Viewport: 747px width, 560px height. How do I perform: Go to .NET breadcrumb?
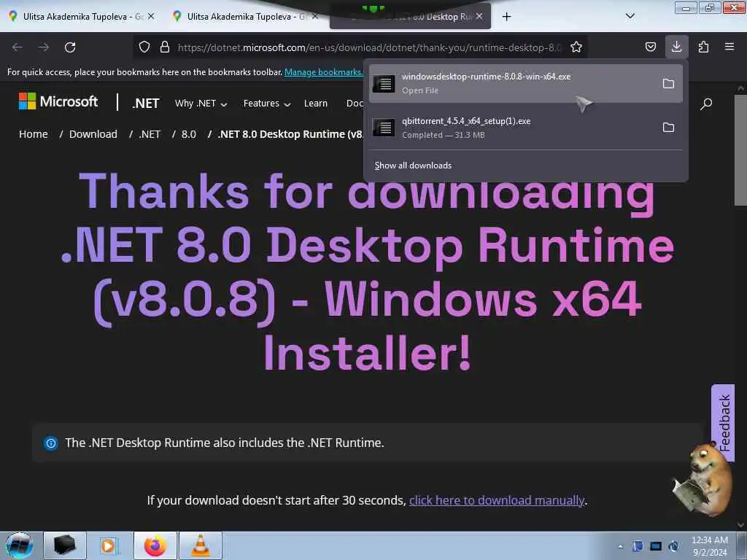point(150,134)
